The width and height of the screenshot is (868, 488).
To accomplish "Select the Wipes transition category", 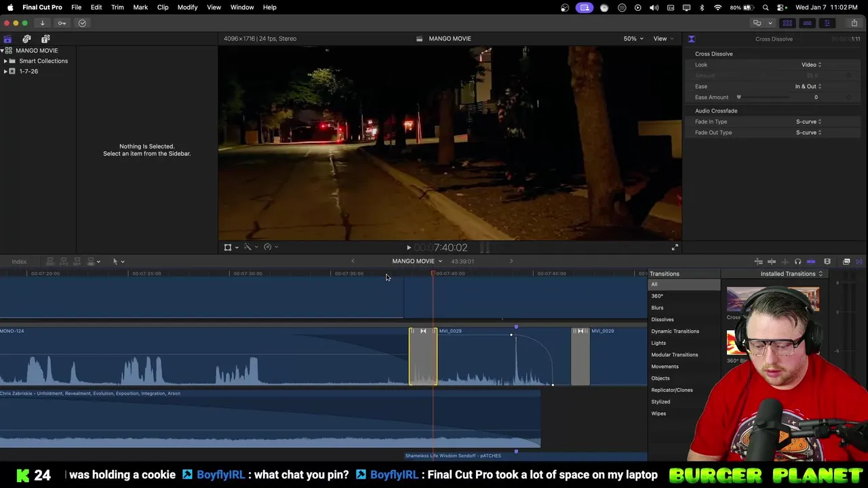I will 658,413.
